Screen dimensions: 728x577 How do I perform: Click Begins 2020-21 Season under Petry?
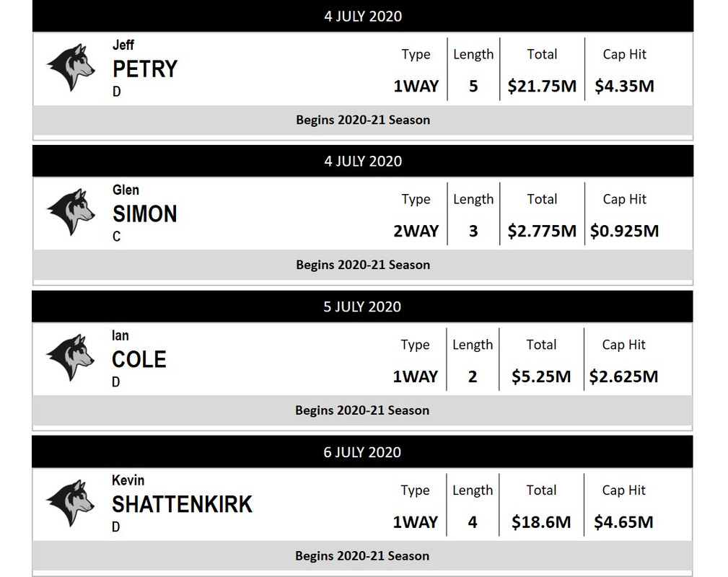click(x=363, y=120)
